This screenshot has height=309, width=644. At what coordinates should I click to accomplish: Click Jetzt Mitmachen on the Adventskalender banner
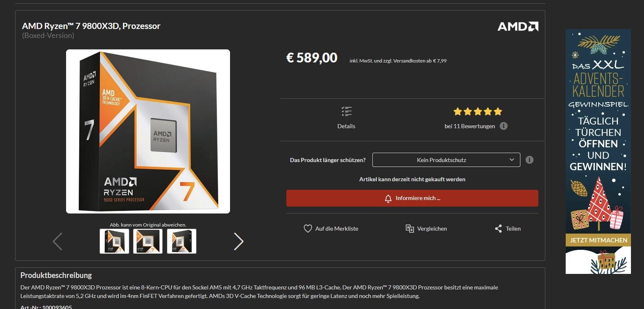coord(598,240)
